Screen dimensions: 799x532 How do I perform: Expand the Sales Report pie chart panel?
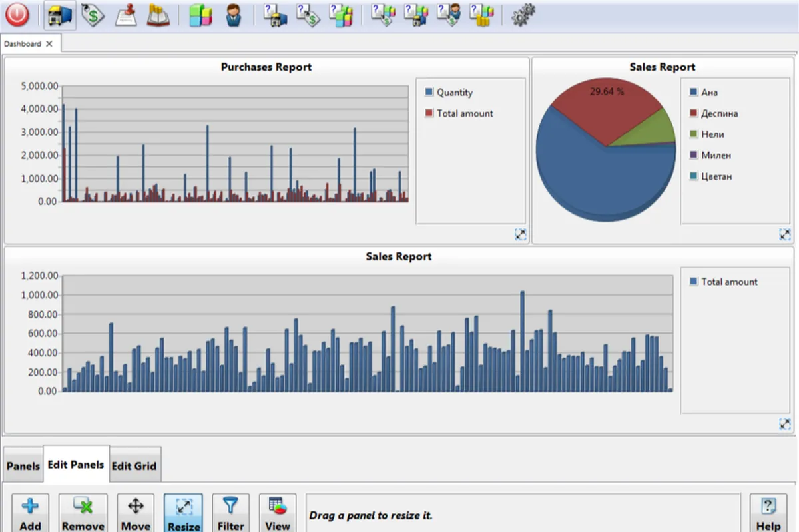(784, 234)
